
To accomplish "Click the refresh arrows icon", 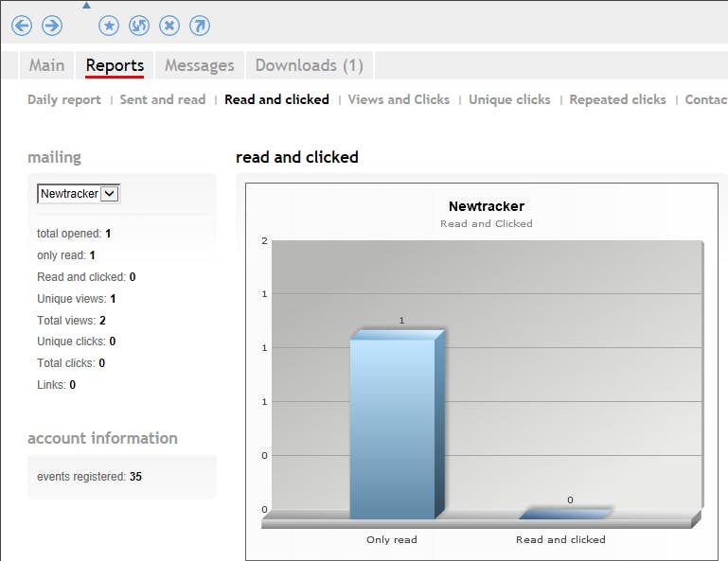I will pyautogui.click(x=139, y=26).
